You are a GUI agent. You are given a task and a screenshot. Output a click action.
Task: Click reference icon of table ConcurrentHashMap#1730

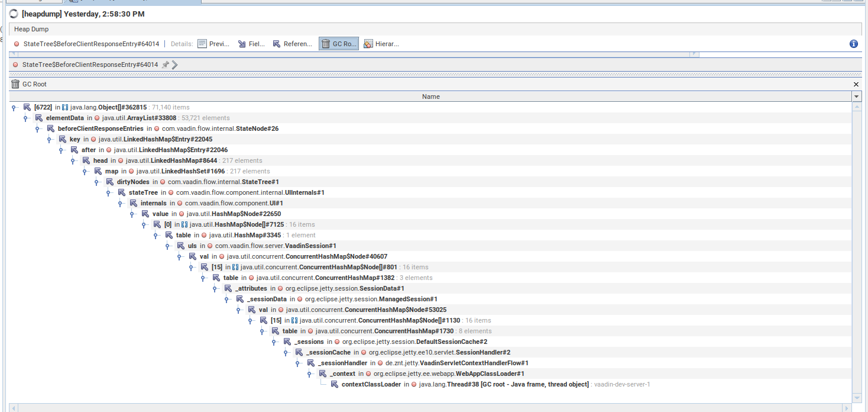276,331
